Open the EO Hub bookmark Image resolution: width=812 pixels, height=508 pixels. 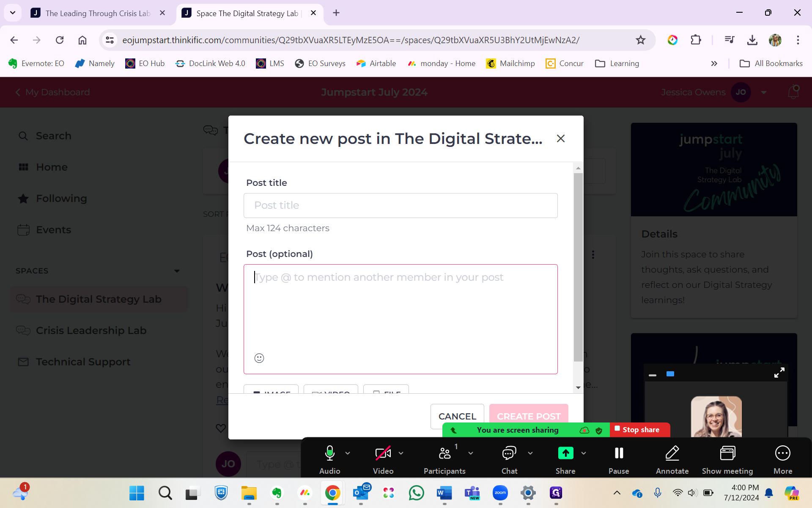point(145,63)
